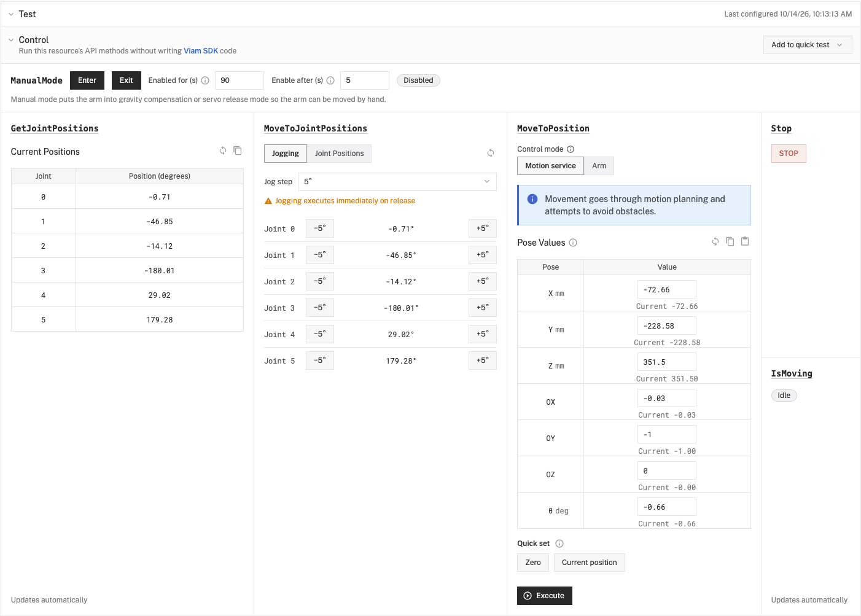Image resolution: width=861 pixels, height=616 pixels.
Task: Click refresh icon in MoveToJointPositions panel
Action: click(491, 153)
